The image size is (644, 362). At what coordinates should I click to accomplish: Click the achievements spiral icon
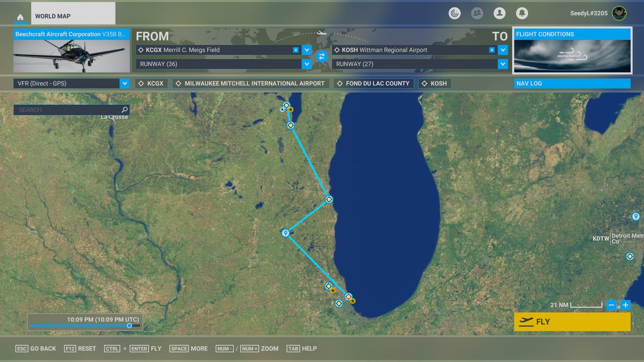454,13
